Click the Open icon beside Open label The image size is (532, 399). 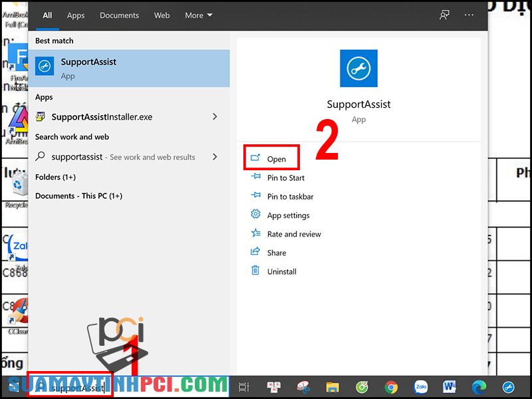(x=255, y=158)
